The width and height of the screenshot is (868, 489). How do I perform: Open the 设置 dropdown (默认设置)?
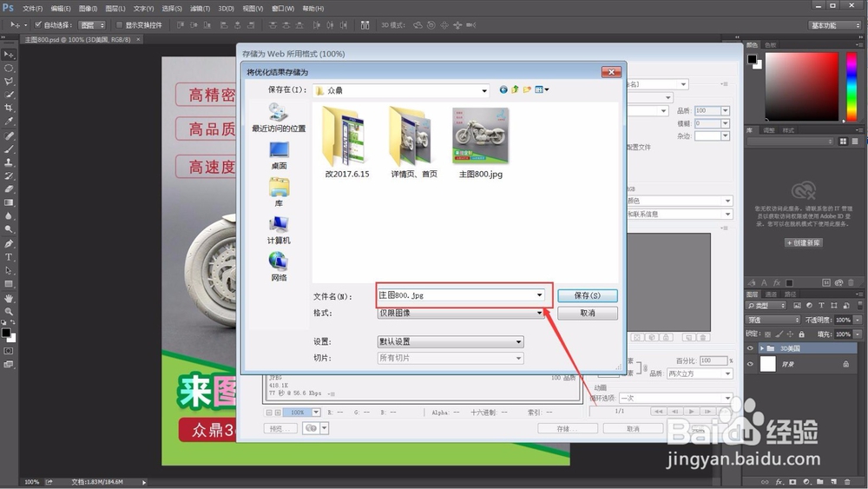point(519,341)
